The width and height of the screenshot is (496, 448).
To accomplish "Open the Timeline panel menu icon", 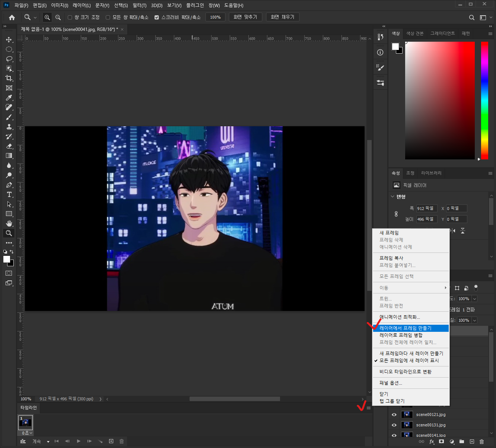I will [x=369, y=408].
